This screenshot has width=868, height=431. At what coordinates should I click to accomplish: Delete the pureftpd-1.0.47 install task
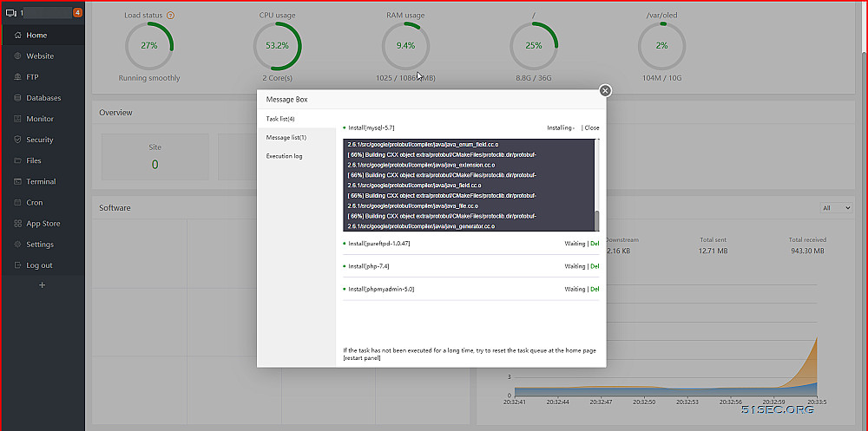(595, 244)
